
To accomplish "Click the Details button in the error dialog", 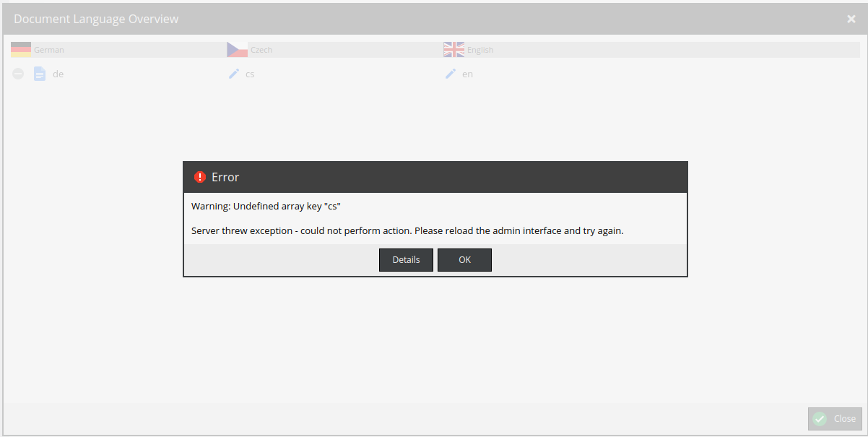I will pyautogui.click(x=406, y=259).
